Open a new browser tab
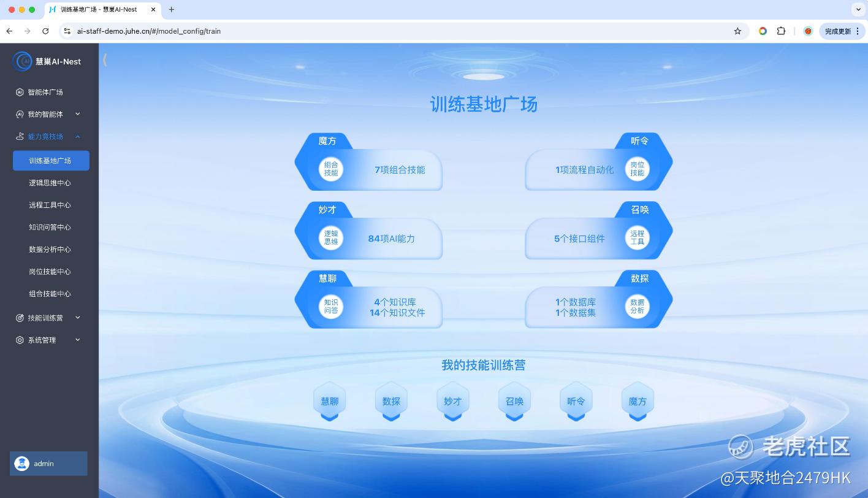The height and width of the screenshot is (498, 868). (172, 9)
